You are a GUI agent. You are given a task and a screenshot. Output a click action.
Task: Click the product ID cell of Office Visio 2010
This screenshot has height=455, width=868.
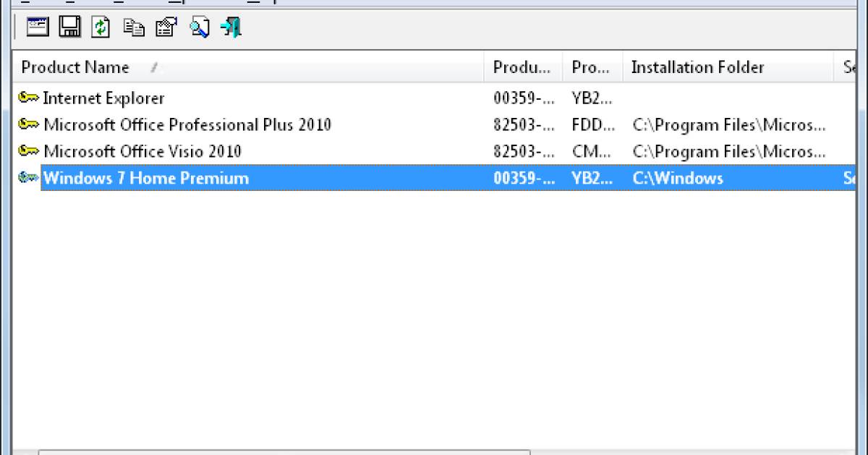point(523,151)
